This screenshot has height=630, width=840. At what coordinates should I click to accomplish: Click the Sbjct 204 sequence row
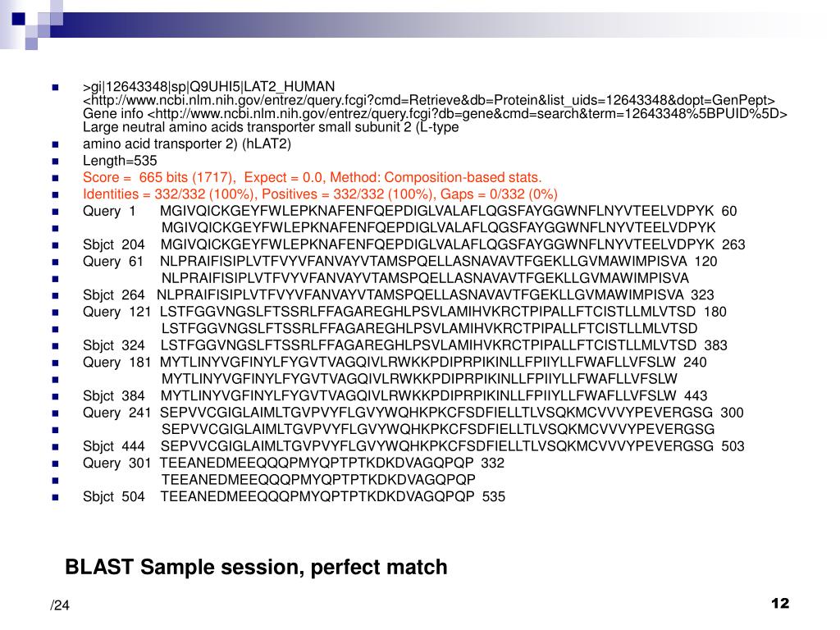coord(414,244)
